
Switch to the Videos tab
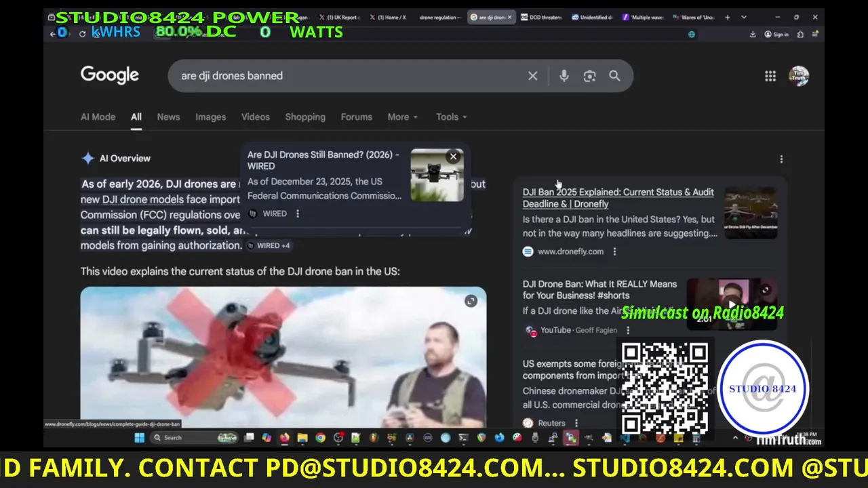(x=256, y=117)
